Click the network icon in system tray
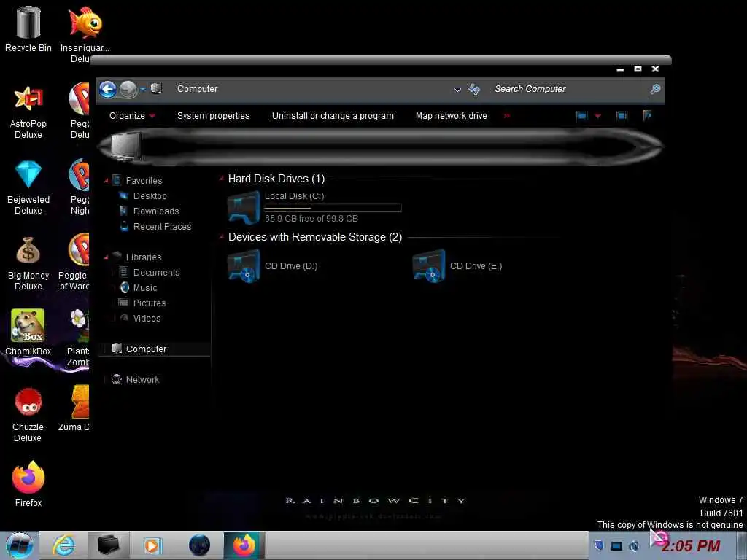The height and width of the screenshot is (560, 747). tap(616, 546)
